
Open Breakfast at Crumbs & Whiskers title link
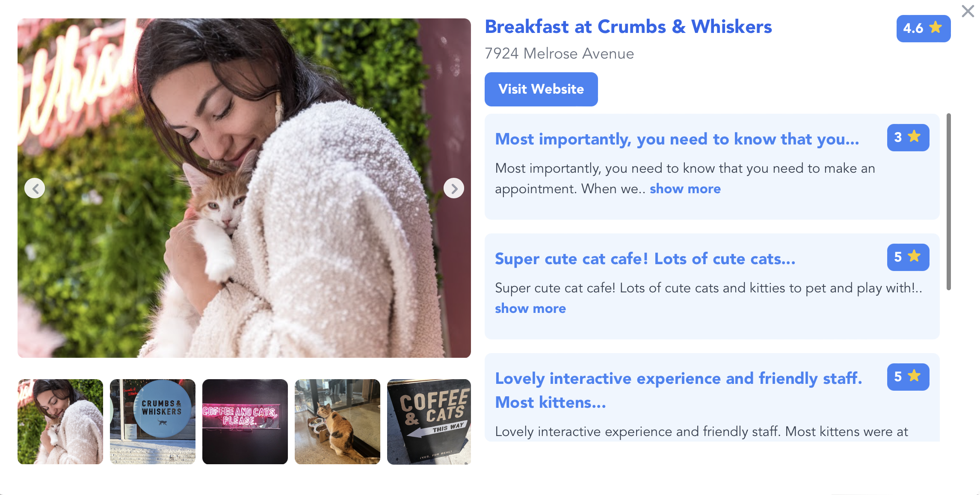pyautogui.click(x=628, y=27)
